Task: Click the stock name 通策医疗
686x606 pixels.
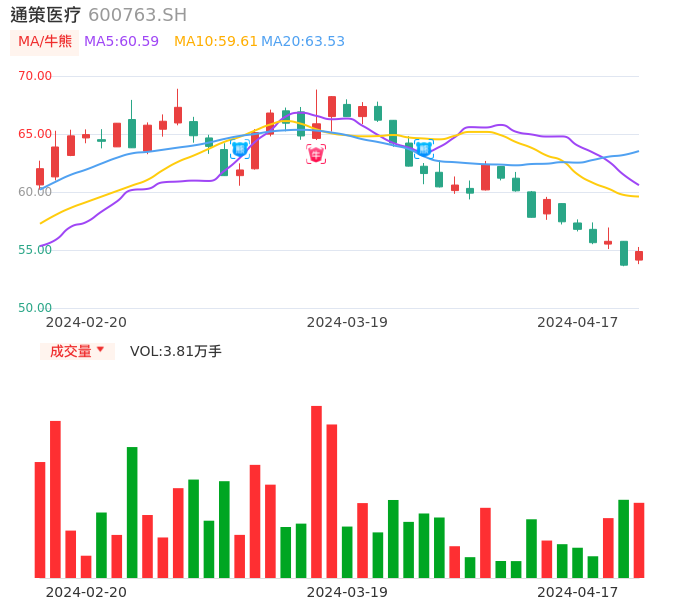Action: coord(46,15)
